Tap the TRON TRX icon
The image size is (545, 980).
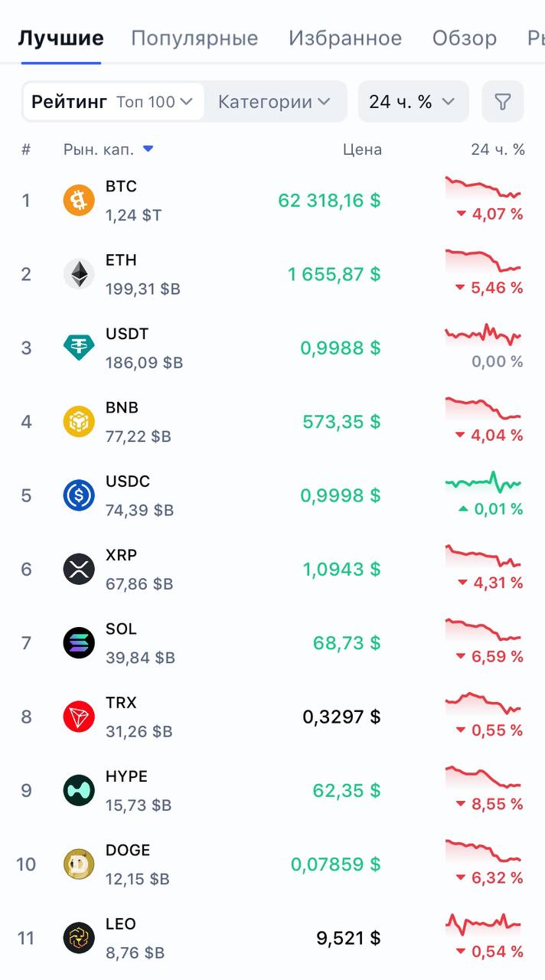pos(79,717)
